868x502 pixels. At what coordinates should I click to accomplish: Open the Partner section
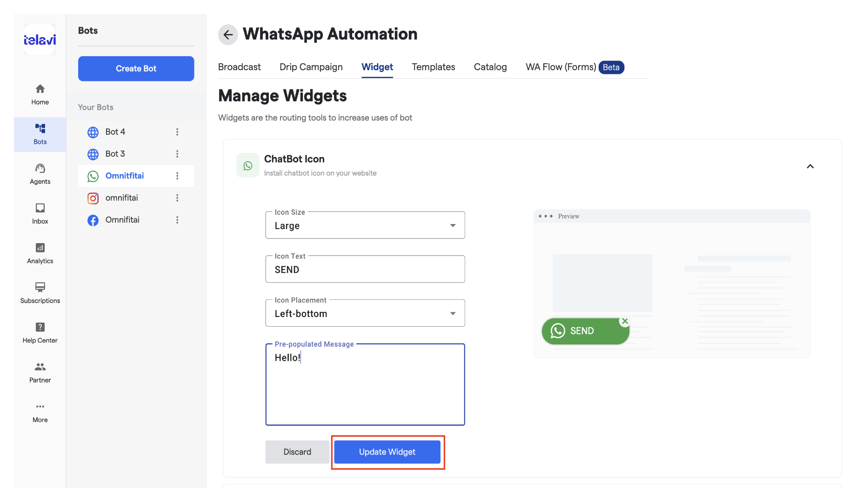click(40, 373)
